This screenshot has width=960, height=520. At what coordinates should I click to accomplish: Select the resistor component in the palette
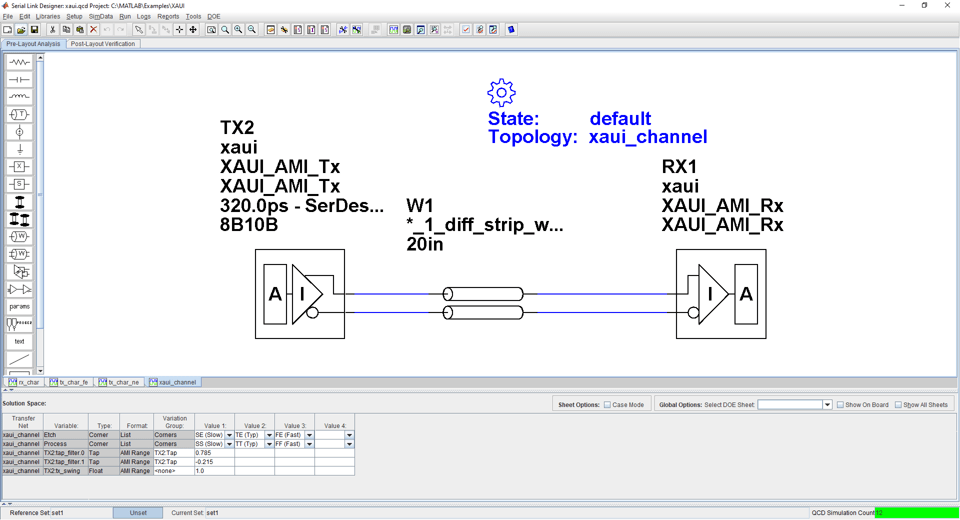pyautogui.click(x=19, y=62)
